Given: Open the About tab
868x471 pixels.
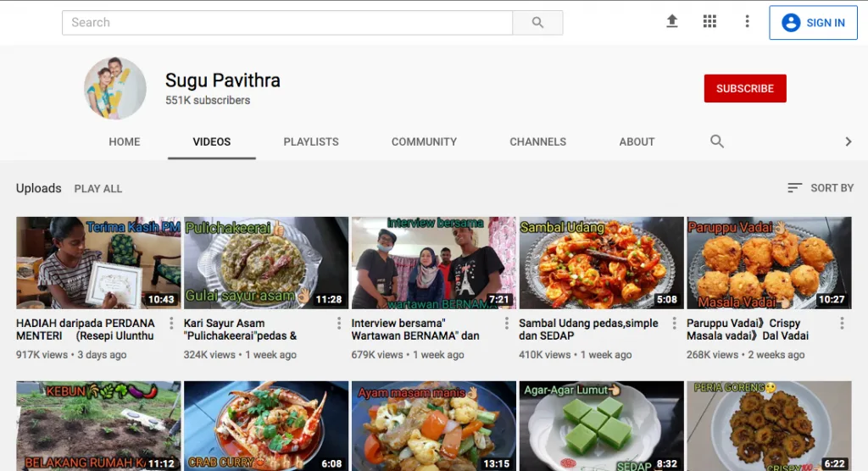Looking at the screenshot, I should click(x=637, y=141).
